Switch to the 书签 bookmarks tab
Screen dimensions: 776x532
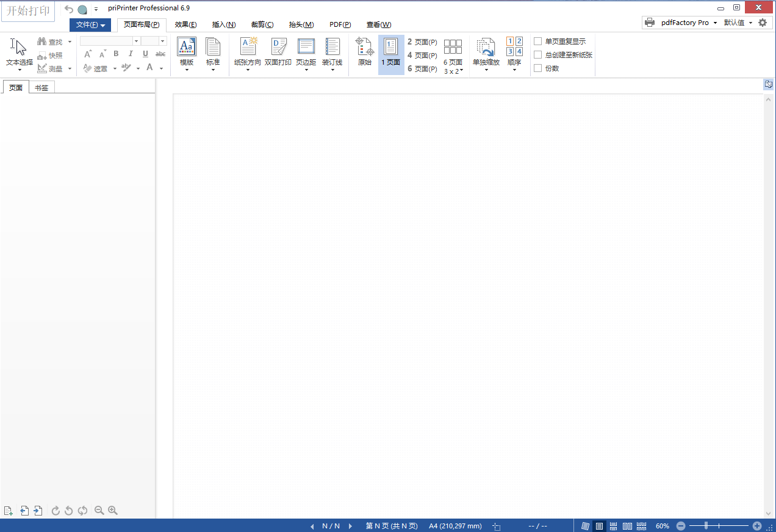pyautogui.click(x=41, y=87)
